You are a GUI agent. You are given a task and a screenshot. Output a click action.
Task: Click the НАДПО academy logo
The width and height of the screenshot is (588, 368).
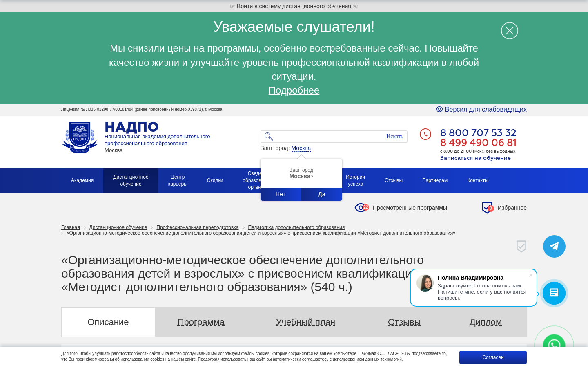click(80, 138)
